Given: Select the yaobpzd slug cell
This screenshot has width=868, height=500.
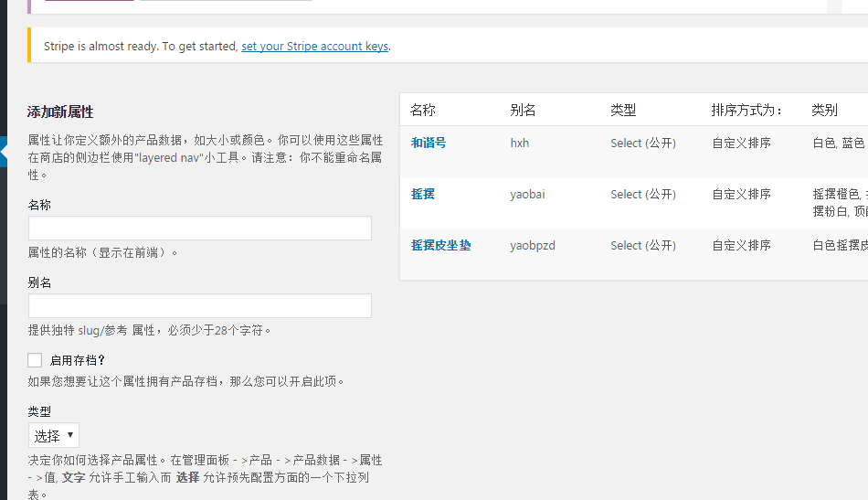Looking at the screenshot, I should 533,245.
